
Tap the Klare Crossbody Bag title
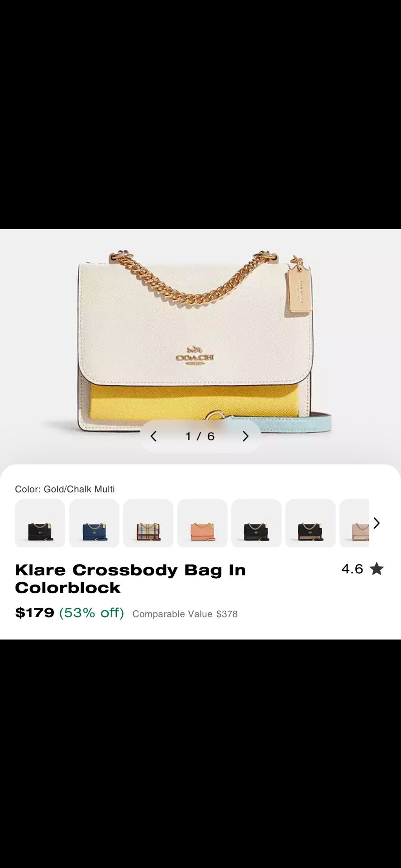point(130,579)
